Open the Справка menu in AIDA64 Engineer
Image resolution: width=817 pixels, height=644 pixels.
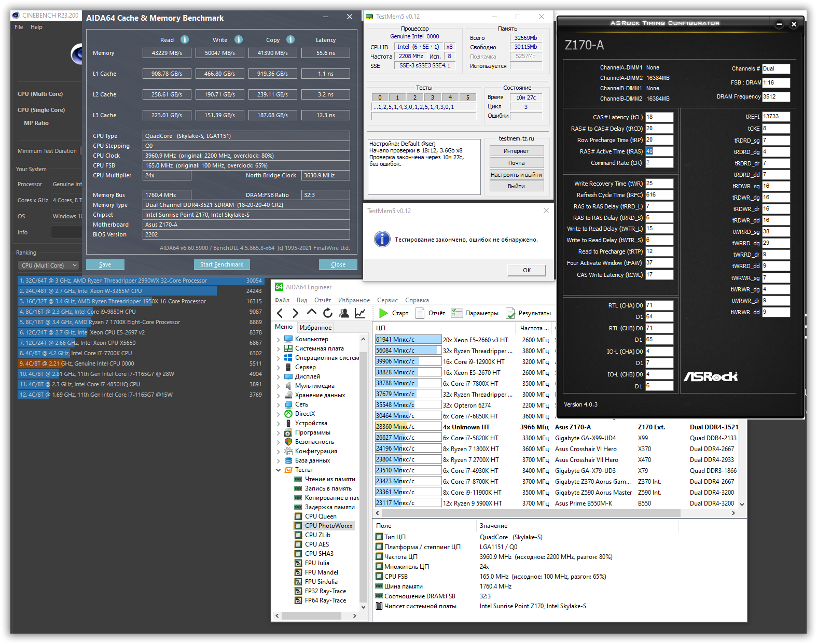click(417, 300)
